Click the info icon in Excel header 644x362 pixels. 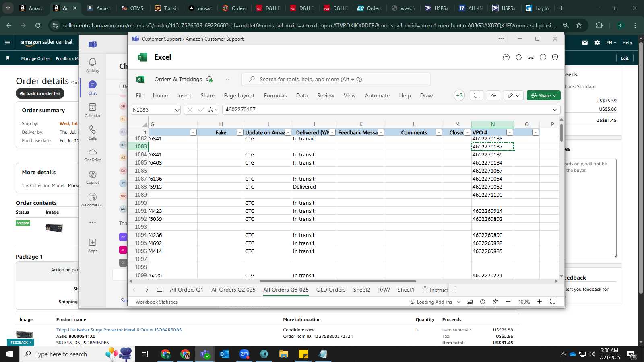(x=543, y=57)
